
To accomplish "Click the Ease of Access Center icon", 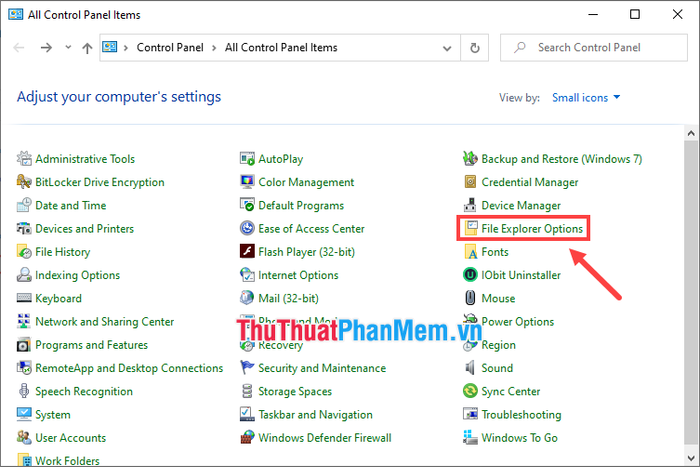I will [247, 229].
